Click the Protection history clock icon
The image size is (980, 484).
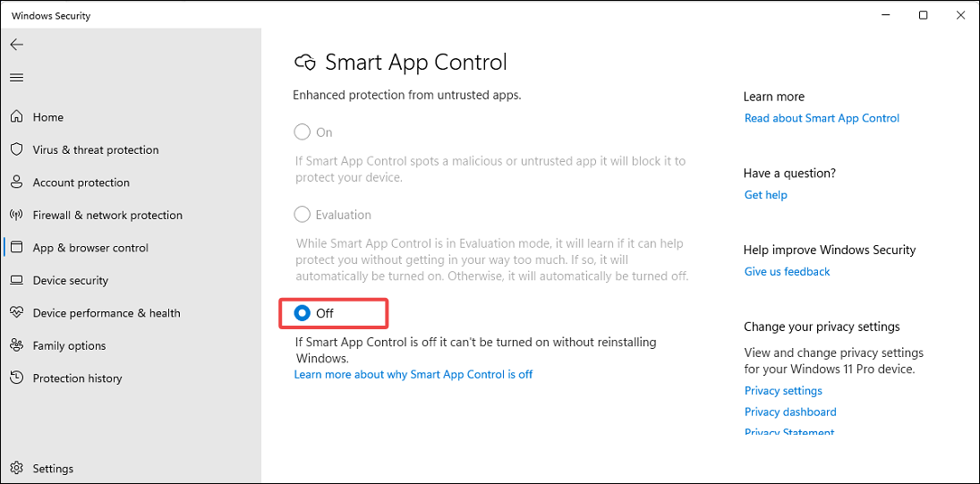point(17,378)
